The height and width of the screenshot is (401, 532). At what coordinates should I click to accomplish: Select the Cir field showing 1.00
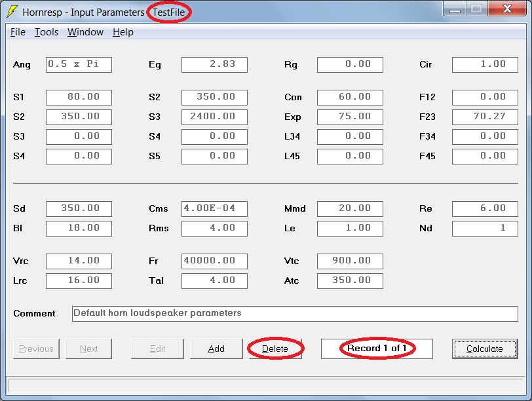coord(485,65)
